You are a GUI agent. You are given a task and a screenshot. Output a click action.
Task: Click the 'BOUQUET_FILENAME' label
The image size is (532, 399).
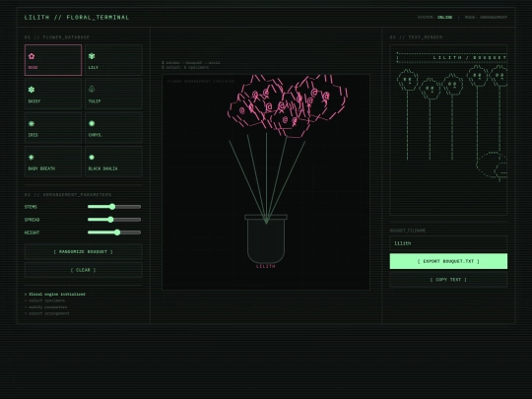[x=408, y=231]
